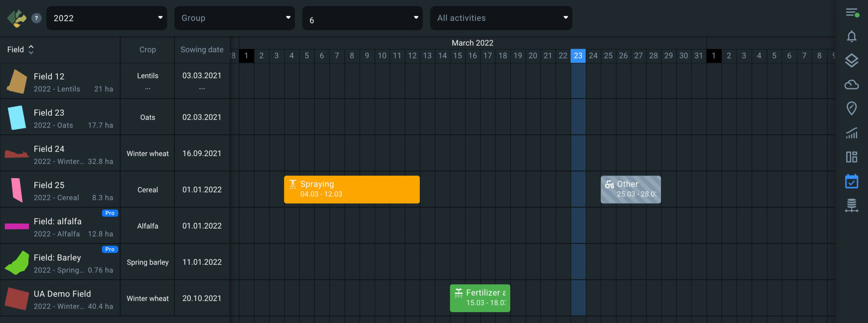Screen dimensions: 868x323
Task: Open the weather cloud icon
Action: (x=851, y=84)
